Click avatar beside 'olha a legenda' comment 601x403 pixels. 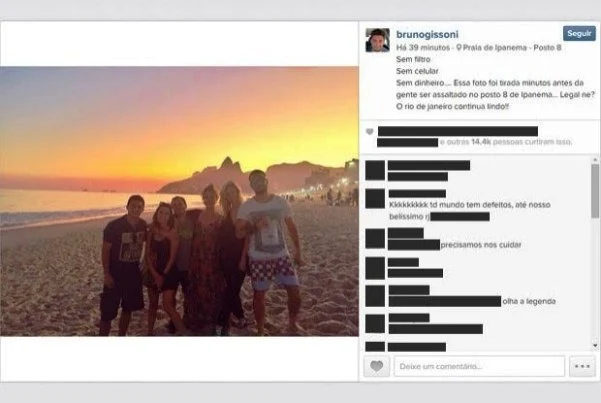click(x=375, y=296)
